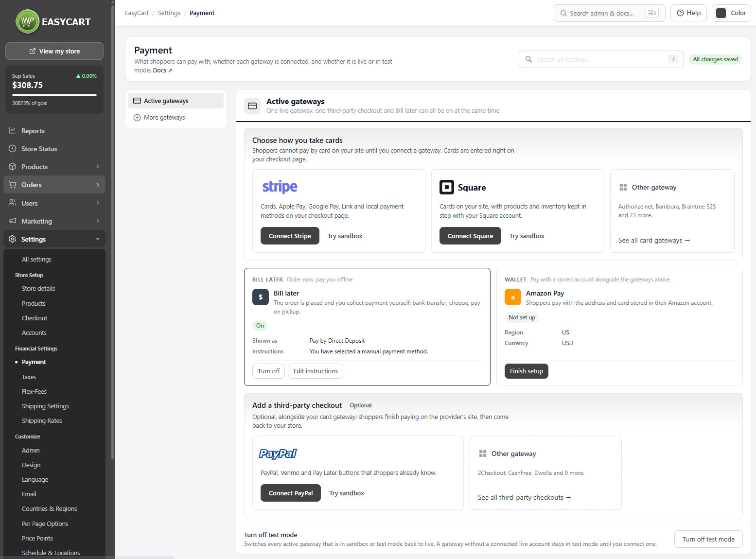Focus the Search all settings field
Screen dimensions: 756x559
pyautogui.click(x=601, y=59)
